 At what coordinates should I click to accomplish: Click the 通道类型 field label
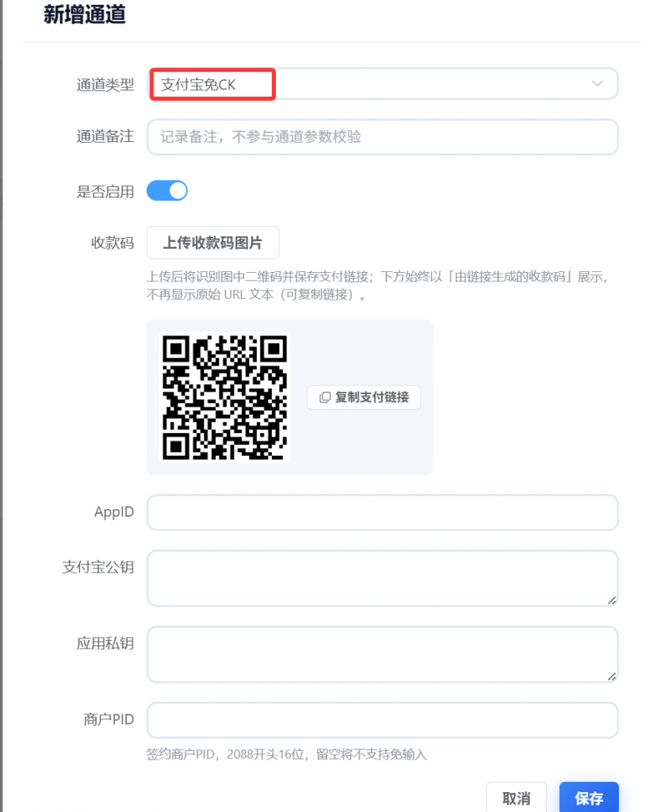(105, 84)
